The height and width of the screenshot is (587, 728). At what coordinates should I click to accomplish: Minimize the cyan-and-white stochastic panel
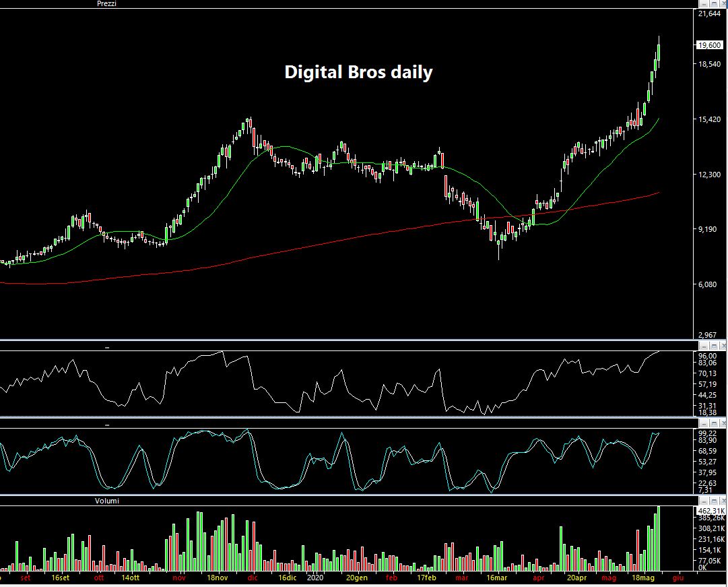tap(705, 423)
